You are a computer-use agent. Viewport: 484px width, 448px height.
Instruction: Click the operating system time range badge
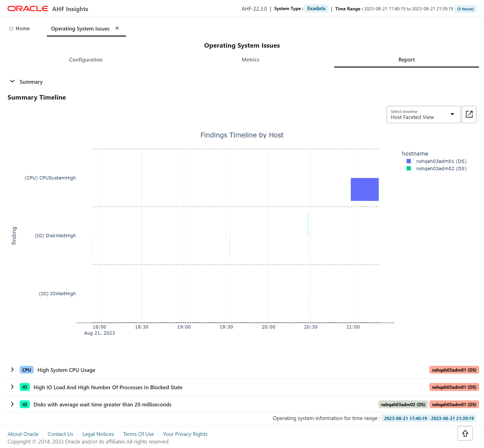[429, 418]
